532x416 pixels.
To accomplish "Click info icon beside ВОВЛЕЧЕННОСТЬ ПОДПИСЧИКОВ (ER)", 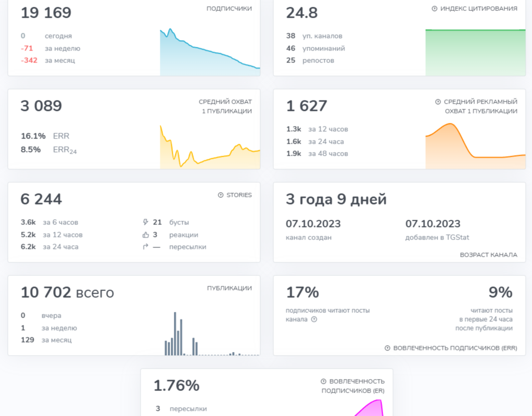I will pos(323,382).
